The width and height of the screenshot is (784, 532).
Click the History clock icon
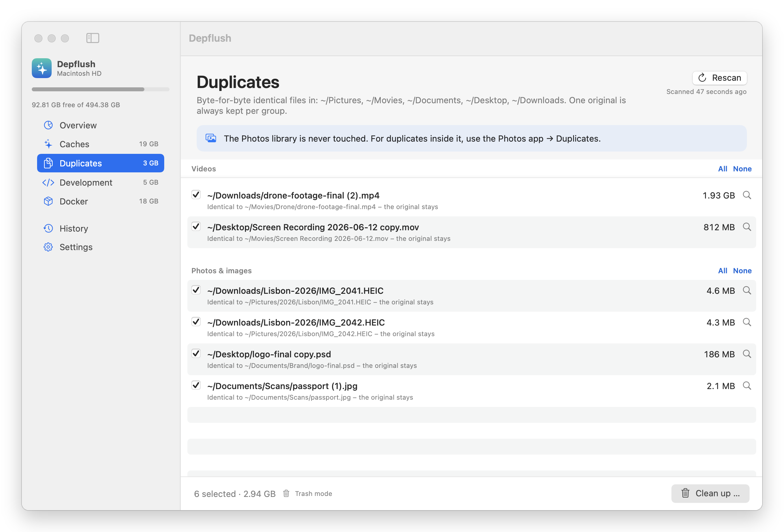[48, 229]
